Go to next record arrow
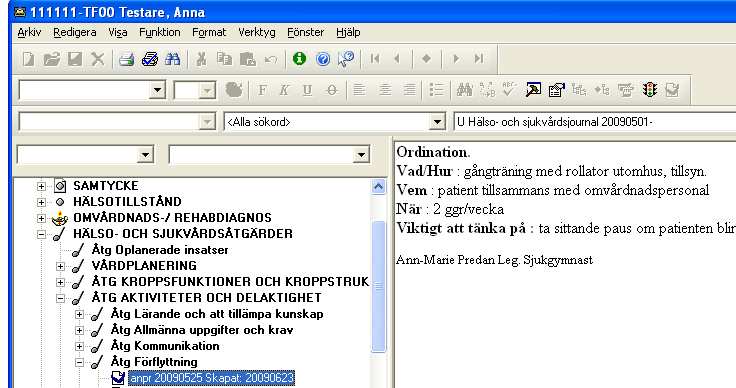736x388 pixels. [x=455, y=59]
